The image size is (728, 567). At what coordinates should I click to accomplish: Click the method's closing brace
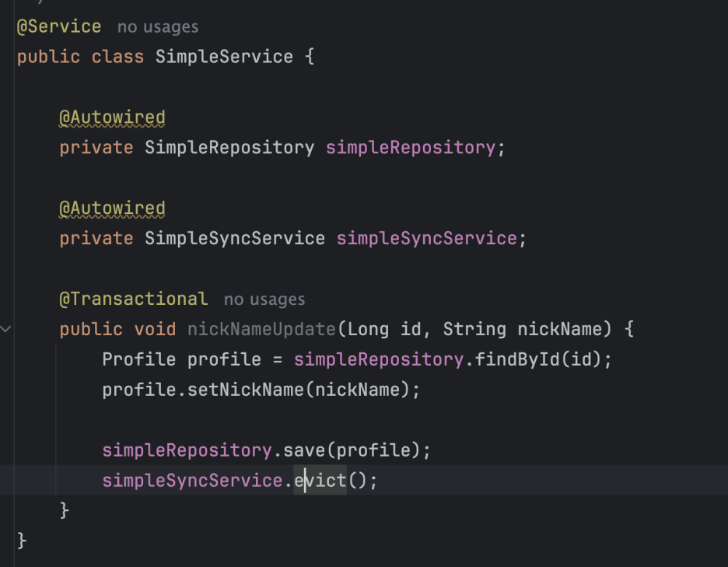click(65, 510)
